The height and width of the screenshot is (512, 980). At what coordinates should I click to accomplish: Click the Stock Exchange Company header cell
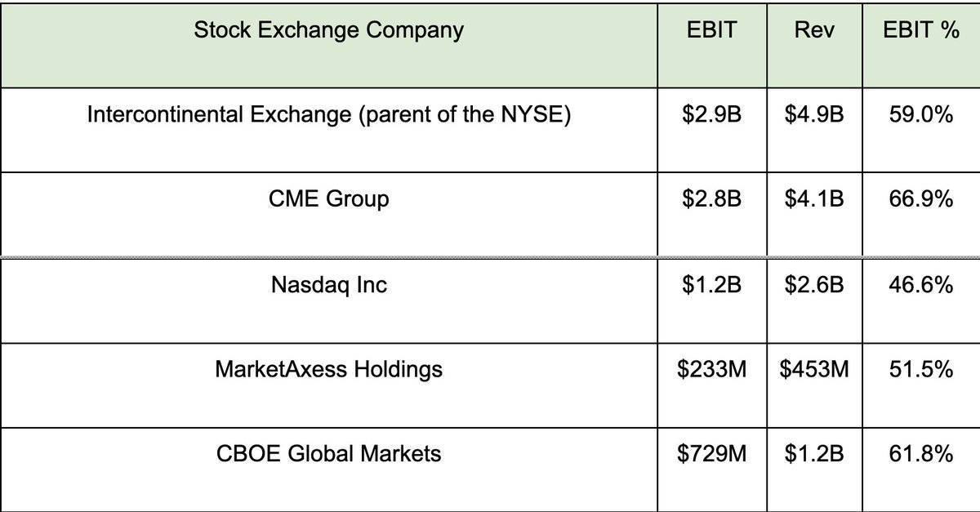(x=328, y=32)
